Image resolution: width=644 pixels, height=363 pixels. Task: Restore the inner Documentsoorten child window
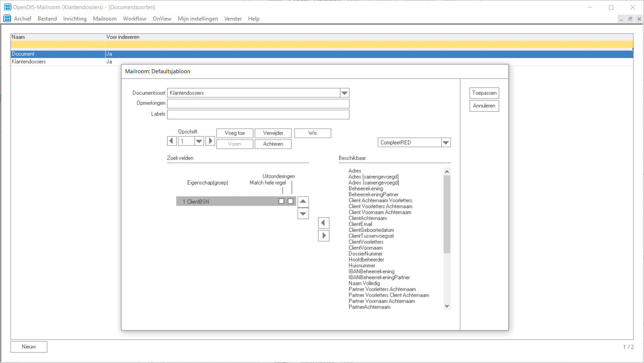tap(630, 19)
